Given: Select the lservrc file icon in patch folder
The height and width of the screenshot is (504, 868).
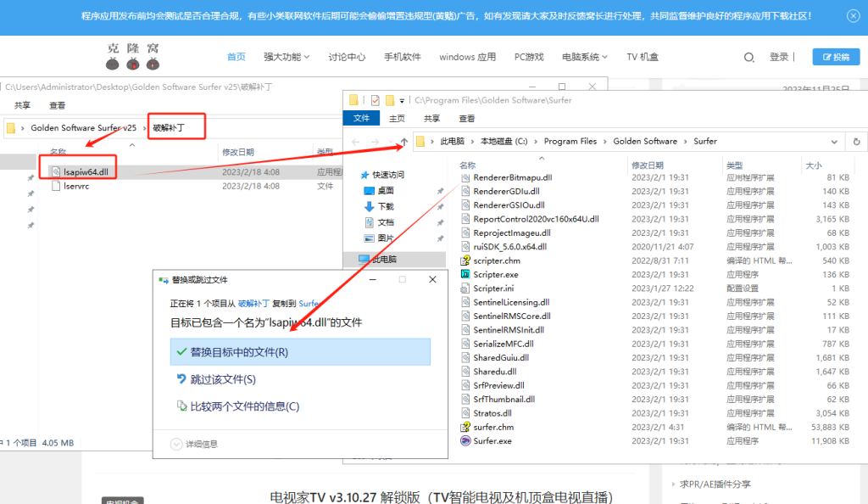Looking at the screenshot, I should pos(55,186).
